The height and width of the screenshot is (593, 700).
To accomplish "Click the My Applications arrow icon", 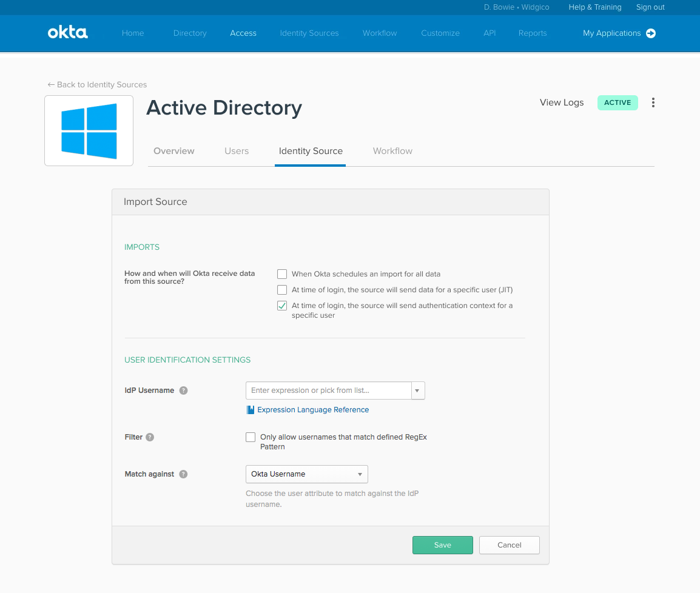I will click(651, 33).
